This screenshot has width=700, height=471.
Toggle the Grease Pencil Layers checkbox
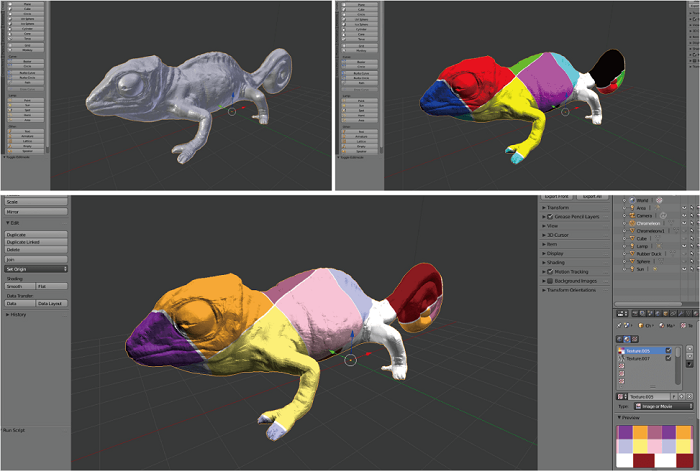pos(550,217)
